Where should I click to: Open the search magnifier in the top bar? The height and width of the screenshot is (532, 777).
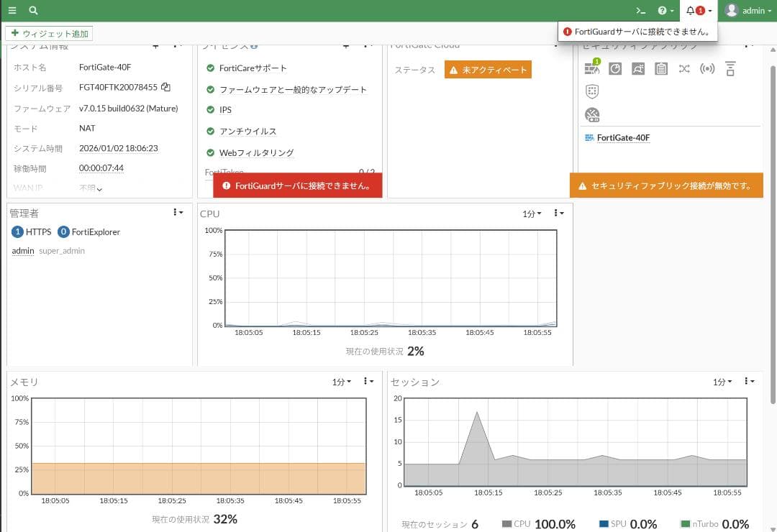click(33, 10)
